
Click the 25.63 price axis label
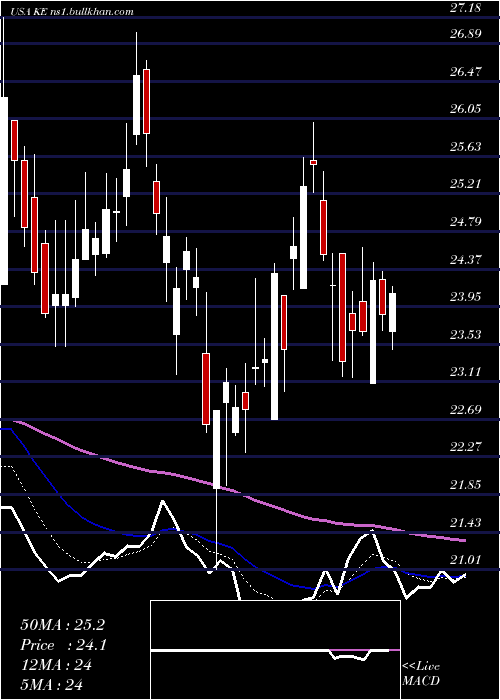[x=466, y=146]
